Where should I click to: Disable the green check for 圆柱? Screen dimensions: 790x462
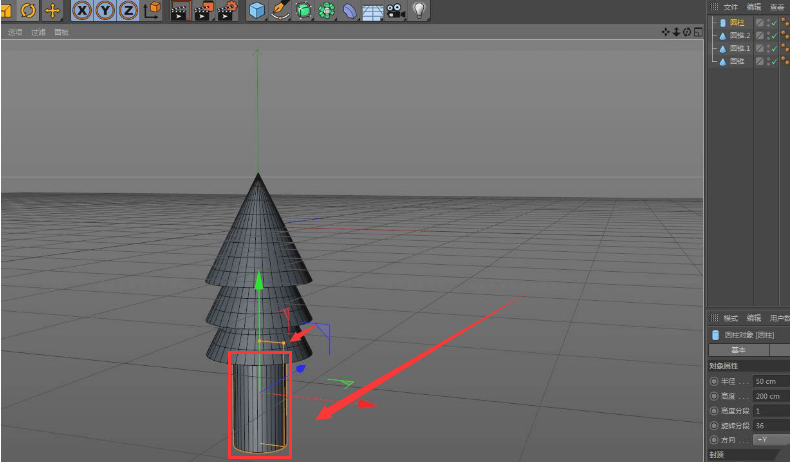(774, 23)
